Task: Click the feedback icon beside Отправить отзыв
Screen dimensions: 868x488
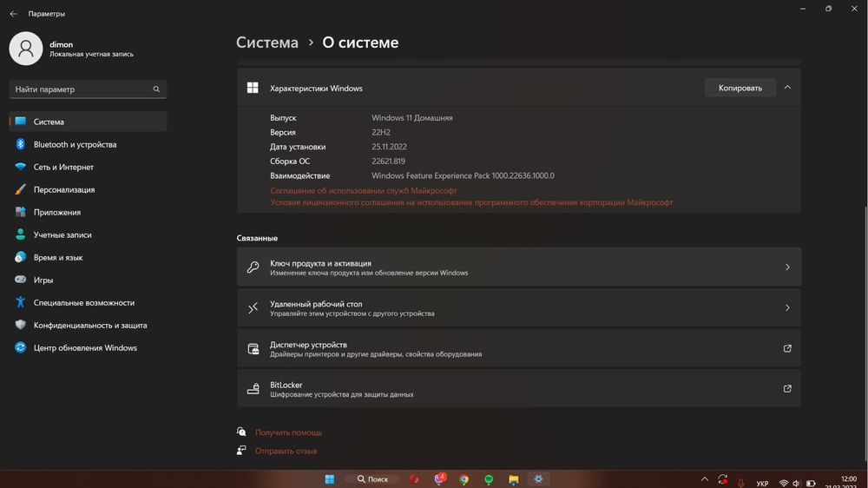Action: [241, 451]
